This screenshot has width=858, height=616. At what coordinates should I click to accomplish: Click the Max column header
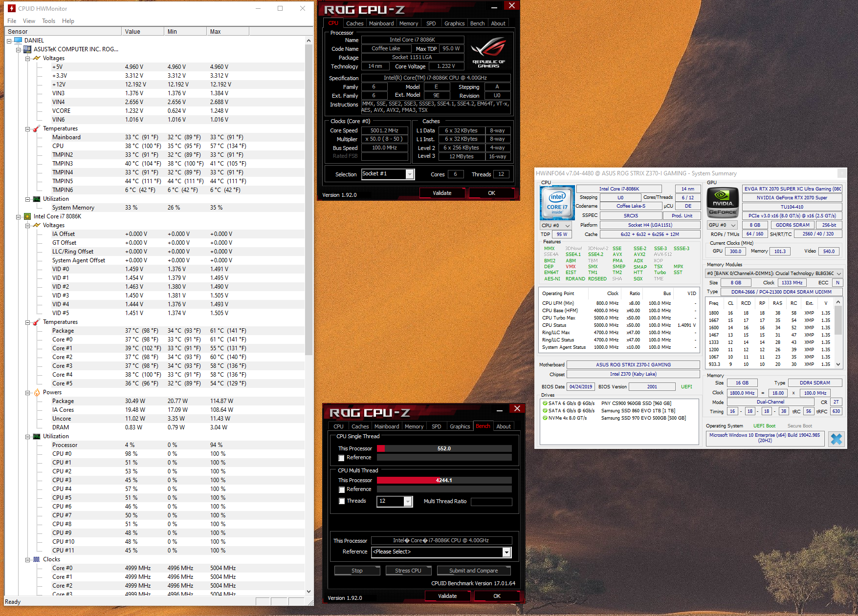point(228,32)
